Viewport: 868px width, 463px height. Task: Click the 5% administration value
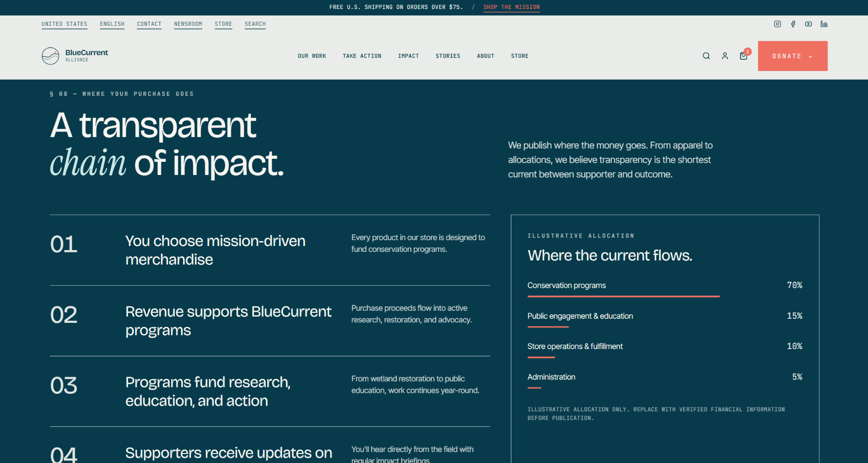coord(797,377)
